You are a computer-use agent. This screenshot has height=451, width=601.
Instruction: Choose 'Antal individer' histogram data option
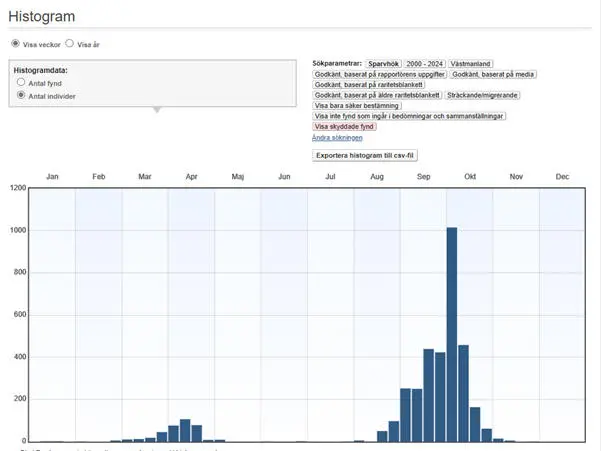point(21,96)
